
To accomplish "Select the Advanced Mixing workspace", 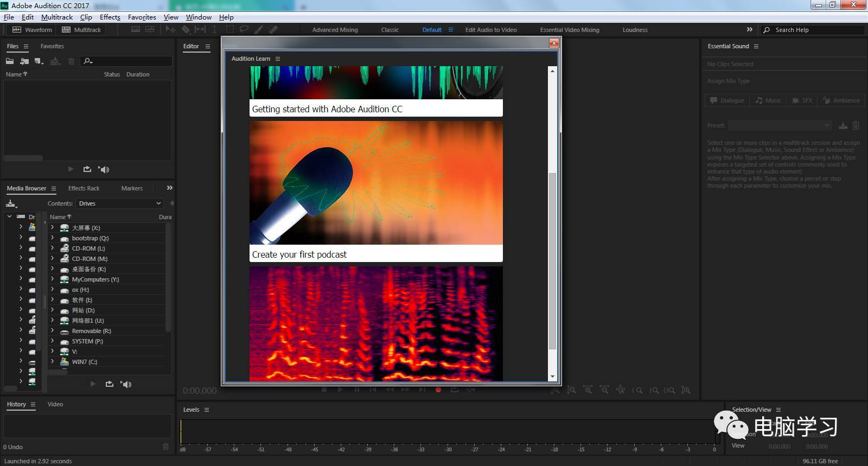I will [x=335, y=30].
